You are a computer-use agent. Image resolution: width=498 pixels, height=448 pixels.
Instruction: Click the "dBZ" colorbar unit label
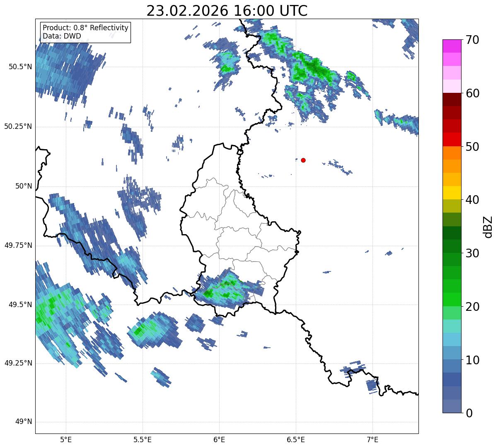[488, 226]
